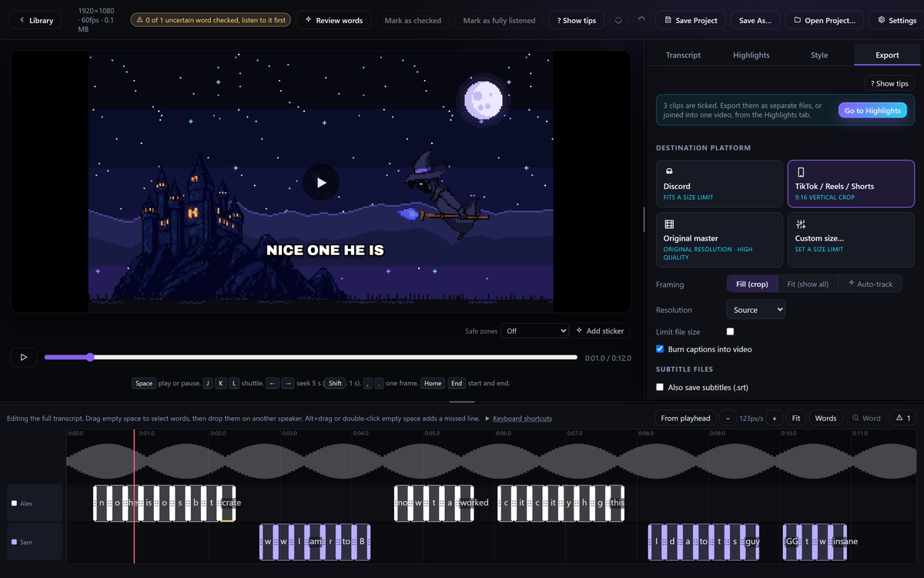The image size is (924, 578).
Task: Save the project
Action: pyautogui.click(x=690, y=20)
